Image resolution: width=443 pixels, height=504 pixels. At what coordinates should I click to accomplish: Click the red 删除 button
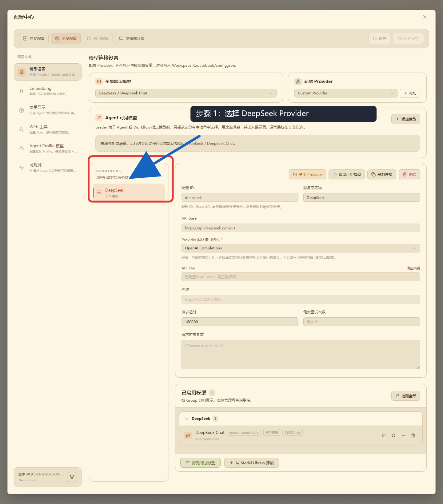pyautogui.click(x=409, y=174)
